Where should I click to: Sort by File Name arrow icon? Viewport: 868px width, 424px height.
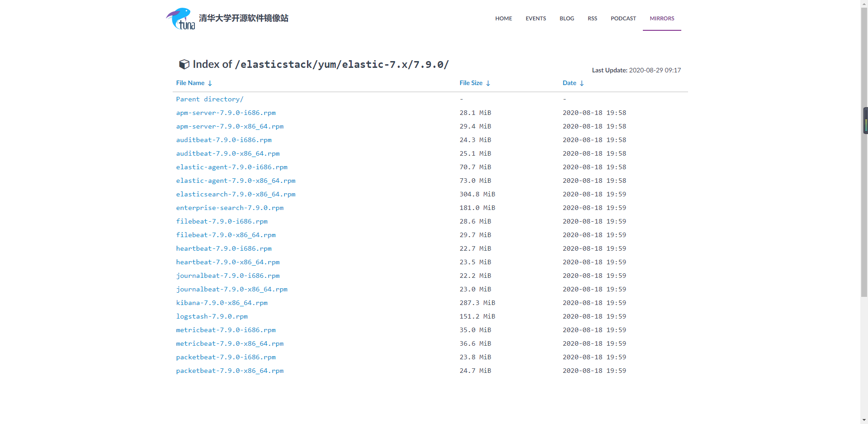tap(210, 83)
